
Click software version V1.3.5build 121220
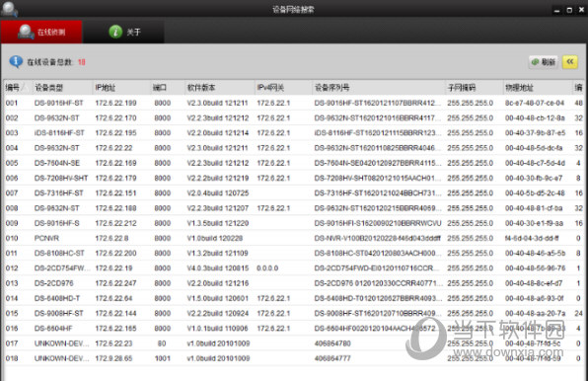coord(218,223)
